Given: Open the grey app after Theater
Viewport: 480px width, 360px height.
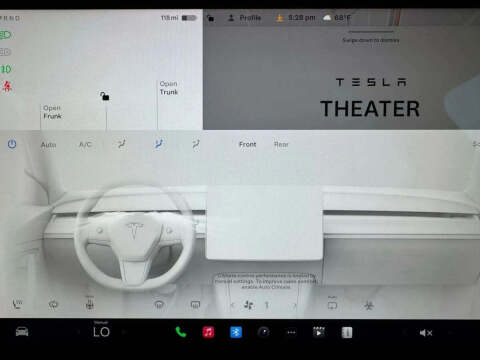Looking at the screenshot, I should tap(347, 332).
